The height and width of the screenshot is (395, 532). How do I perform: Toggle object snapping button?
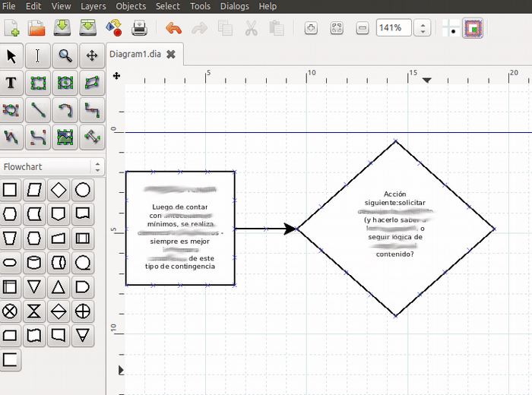tap(473, 28)
